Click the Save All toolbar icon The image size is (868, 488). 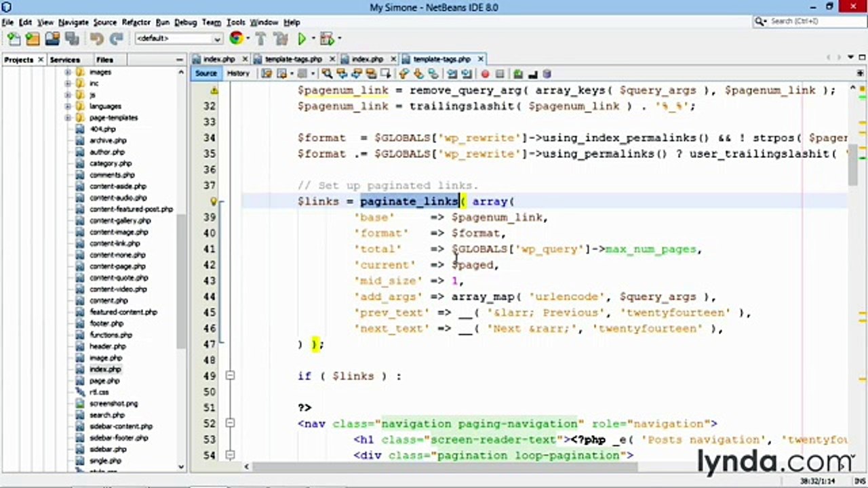tap(72, 39)
